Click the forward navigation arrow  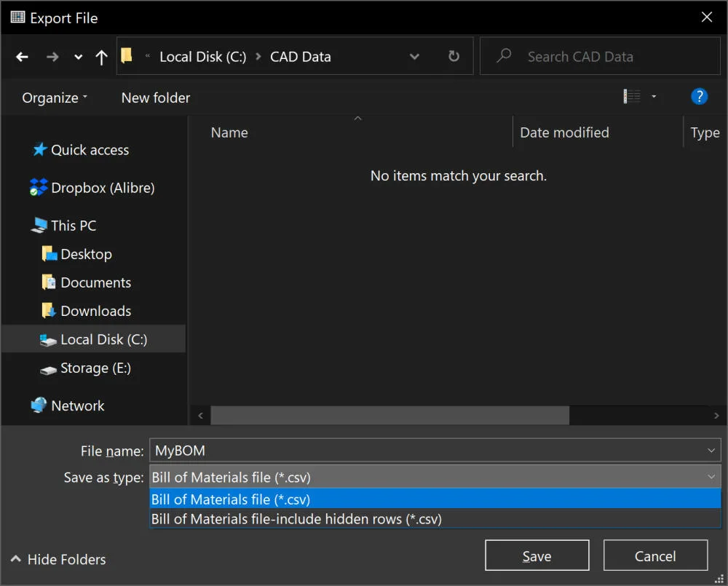click(52, 57)
